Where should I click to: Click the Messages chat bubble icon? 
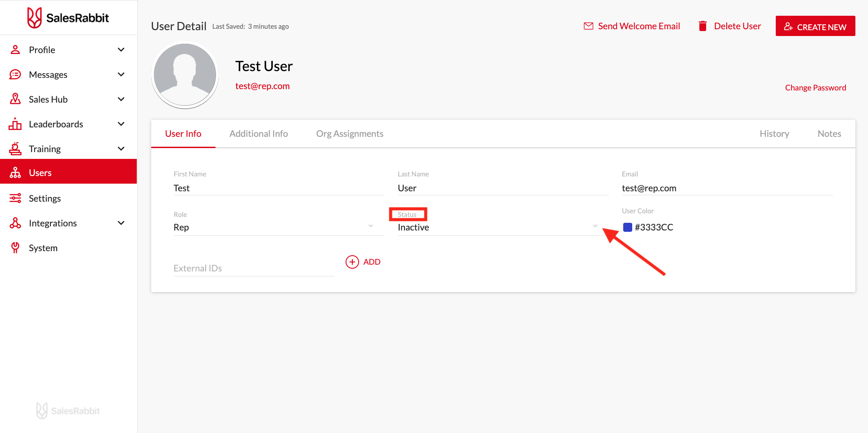click(x=15, y=74)
